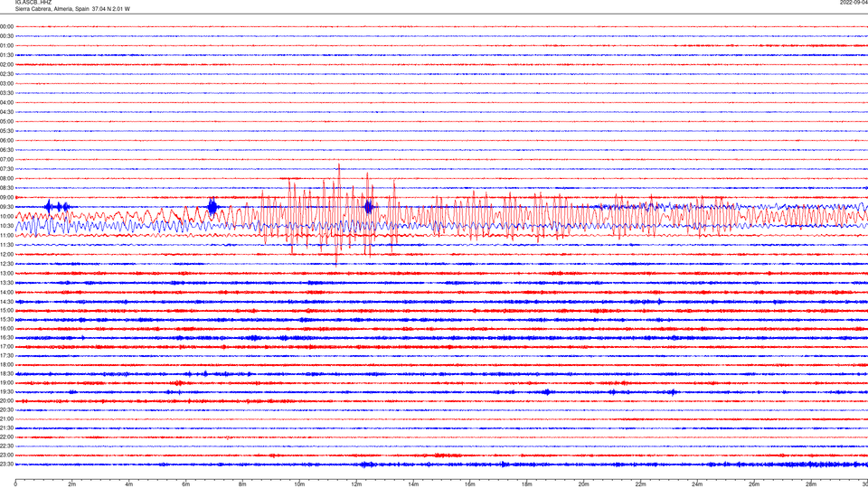Click the 19:00 trace label
The width and height of the screenshot is (868, 488).
point(6,383)
